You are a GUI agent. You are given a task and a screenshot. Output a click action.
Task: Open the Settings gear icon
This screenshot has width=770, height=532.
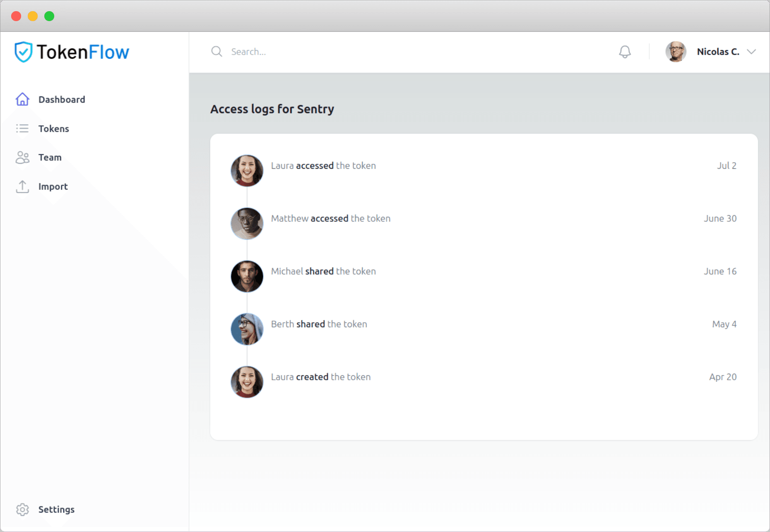(x=22, y=509)
